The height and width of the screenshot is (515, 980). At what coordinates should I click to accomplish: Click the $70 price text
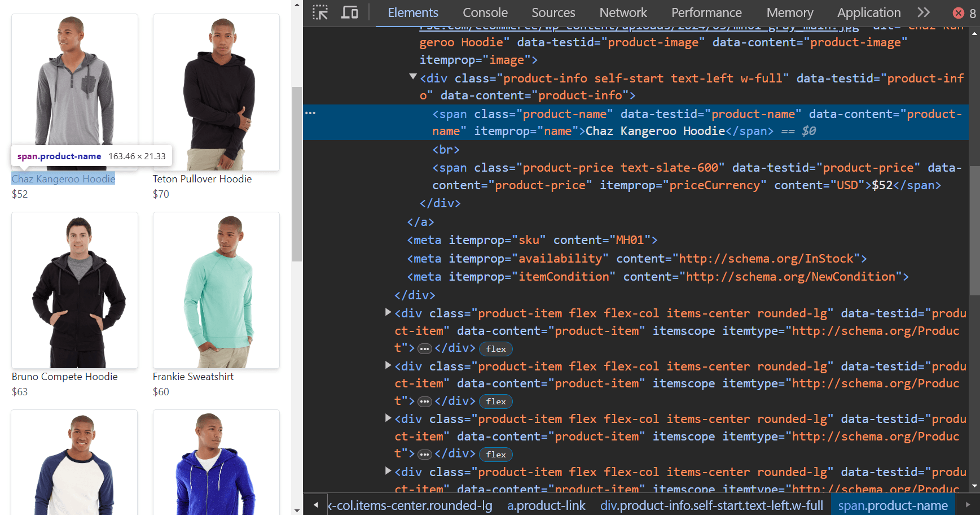tap(161, 194)
